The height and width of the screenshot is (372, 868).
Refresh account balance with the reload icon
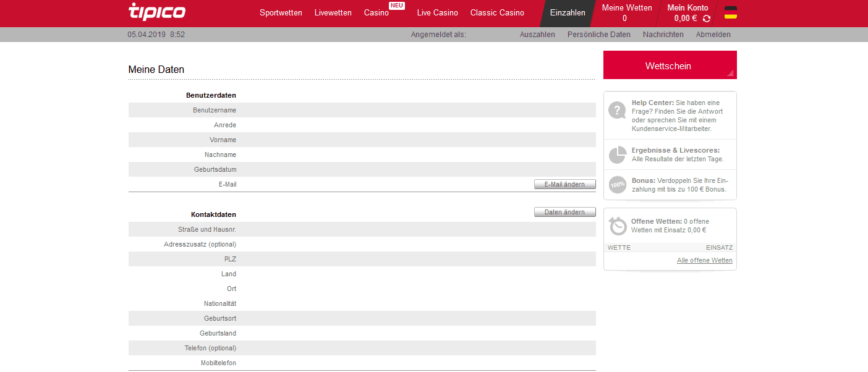(x=707, y=19)
